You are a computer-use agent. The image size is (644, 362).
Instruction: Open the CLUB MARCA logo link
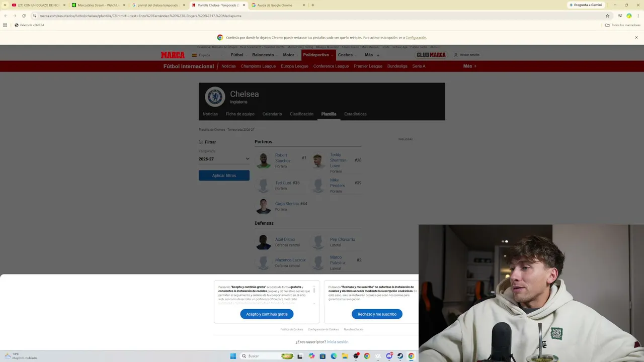pyautogui.click(x=431, y=55)
